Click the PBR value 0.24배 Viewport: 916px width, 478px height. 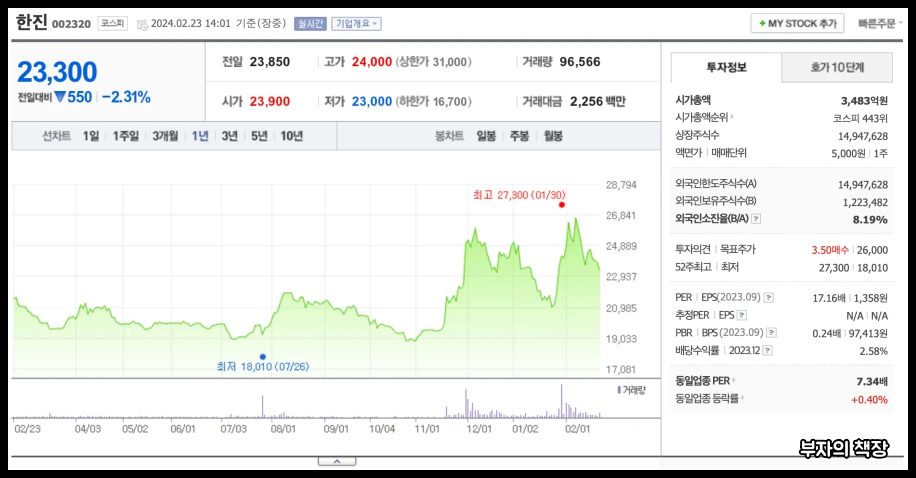826,334
